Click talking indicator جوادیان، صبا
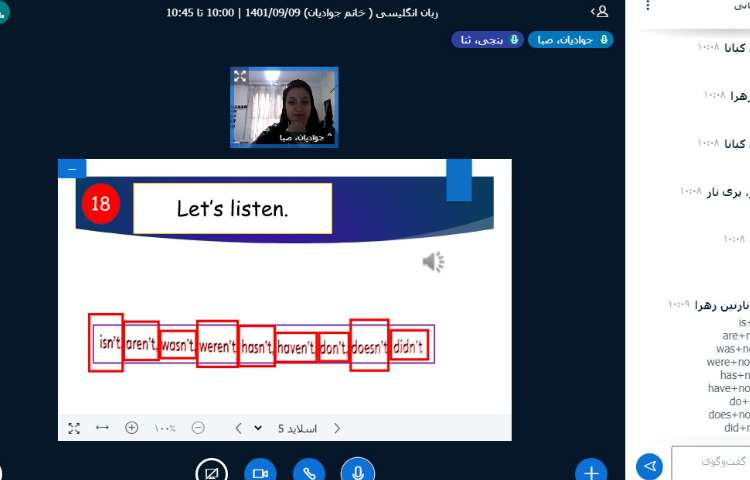 [x=571, y=40]
